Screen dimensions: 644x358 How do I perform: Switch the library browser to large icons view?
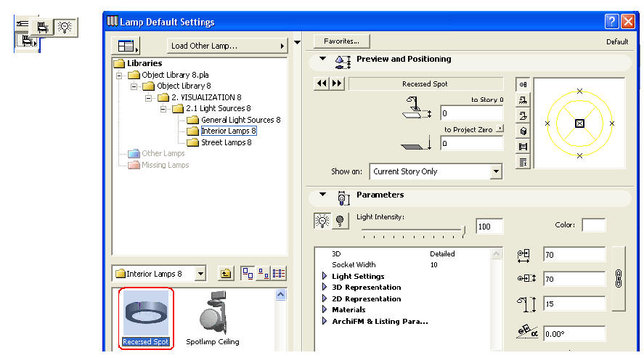coord(248,274)
